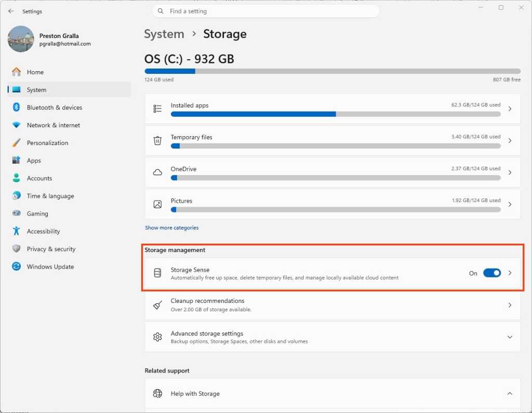532x413 pixels.
Task: Click the Help with Storage globe icon
Action: (x=157, y=393)
